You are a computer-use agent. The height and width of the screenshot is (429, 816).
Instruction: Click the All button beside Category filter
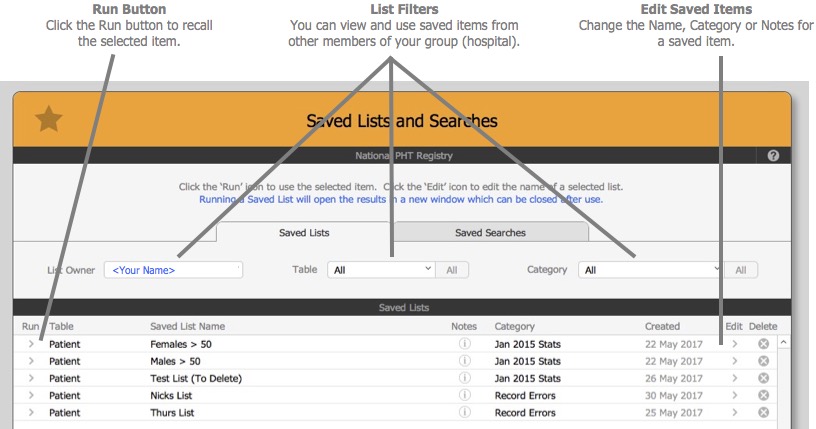pyautogui.click(x=741, y=270)
